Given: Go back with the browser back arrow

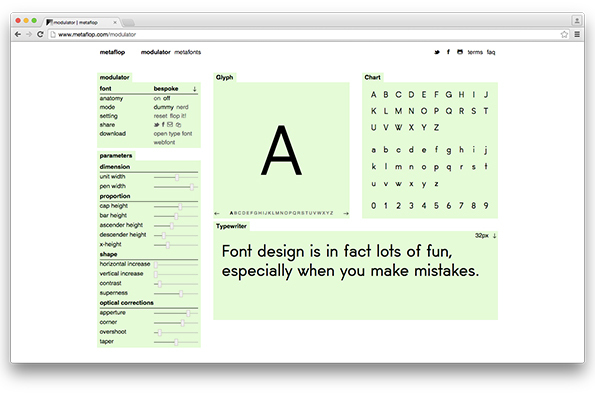Looking at the screenshot, I should pyautogui.click(x=18, y=34).
